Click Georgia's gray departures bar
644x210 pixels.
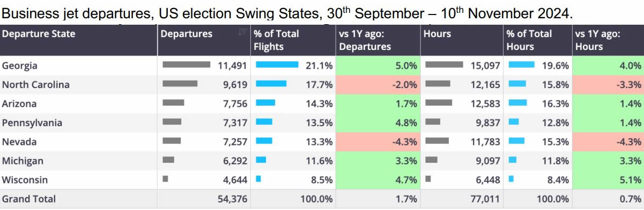click(x=187, y=64)
